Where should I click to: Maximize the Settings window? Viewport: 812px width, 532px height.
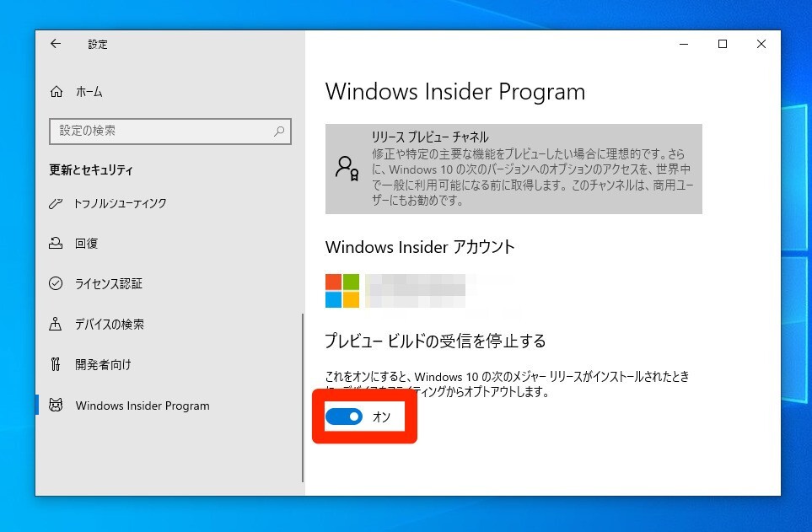click(x=723, y=44)
